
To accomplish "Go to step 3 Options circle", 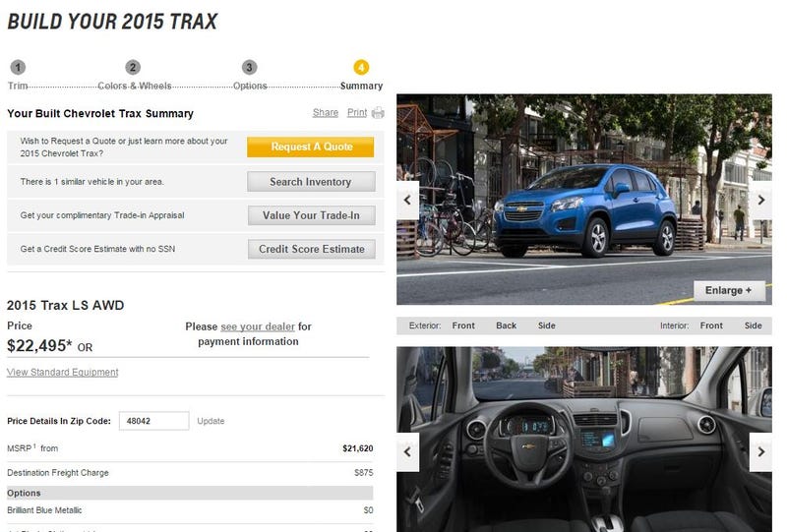I will click(250, 67).
